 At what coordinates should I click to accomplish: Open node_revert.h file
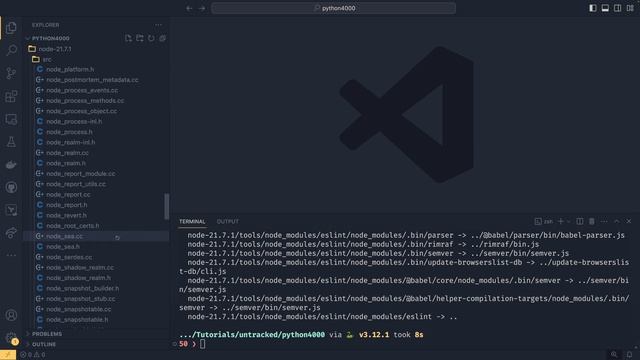66,216
